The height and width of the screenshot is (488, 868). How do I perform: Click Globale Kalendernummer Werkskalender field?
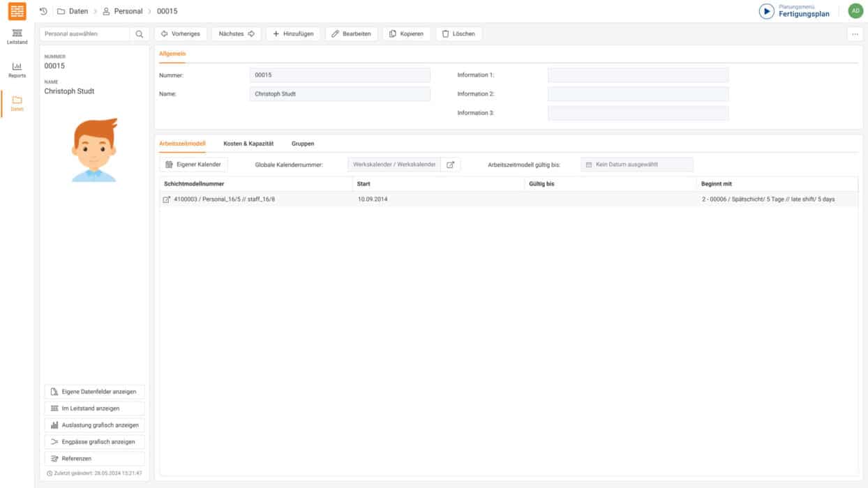click(394, 165)
